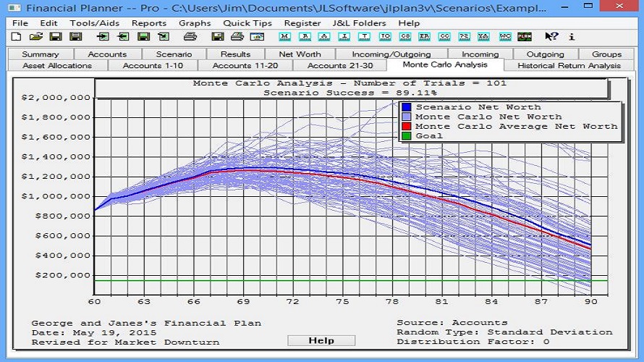This screenshot has height=362, width=644.
Task: Switch to the Net Worth tab
Action: pos(300,54)
